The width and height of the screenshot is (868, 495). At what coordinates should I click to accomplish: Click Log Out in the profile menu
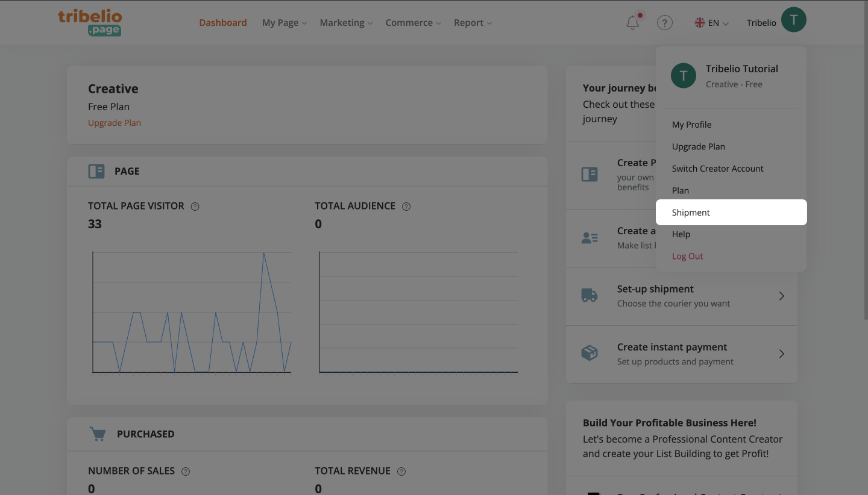point(687,256)
